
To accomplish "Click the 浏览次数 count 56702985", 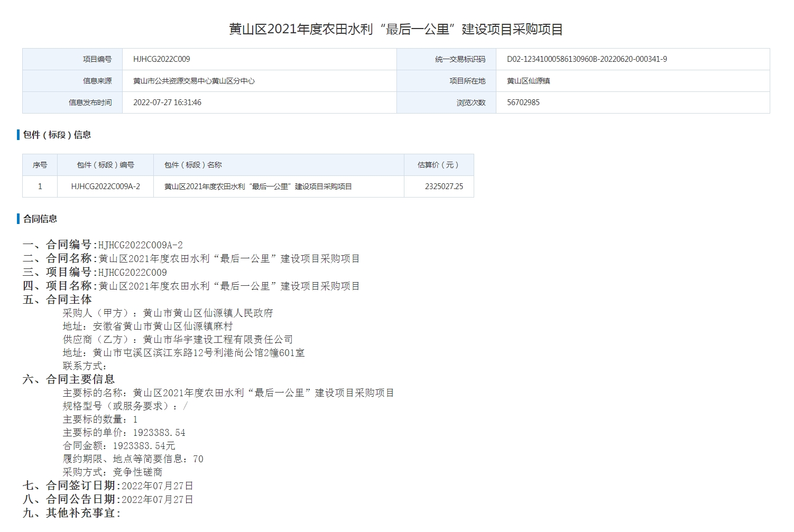I will 523,102.
